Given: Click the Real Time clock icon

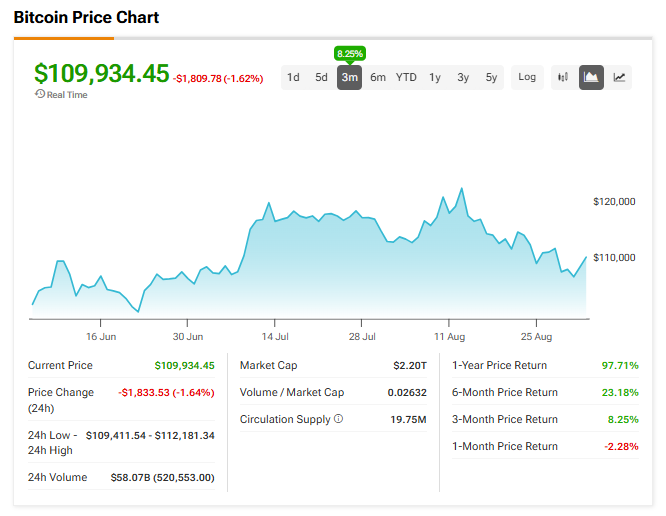Looking at the screenshot, I should (40, 94).
